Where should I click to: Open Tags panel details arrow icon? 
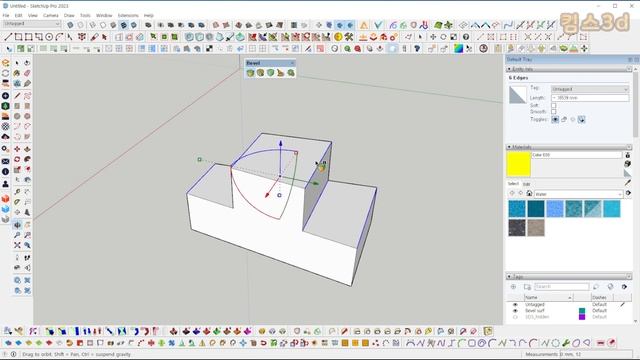[624, 287]
